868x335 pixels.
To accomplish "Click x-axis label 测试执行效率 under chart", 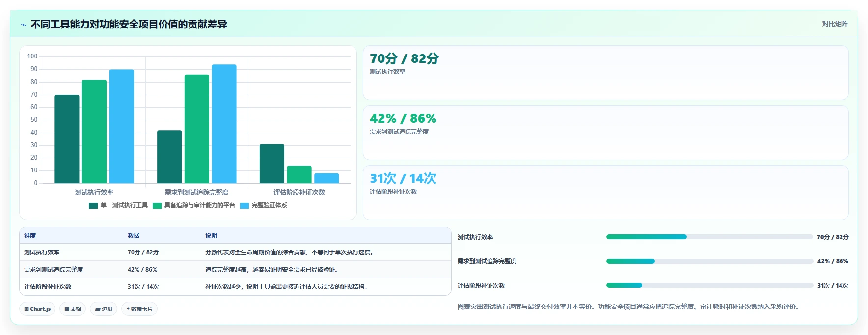I will click(x=94, y=192).
